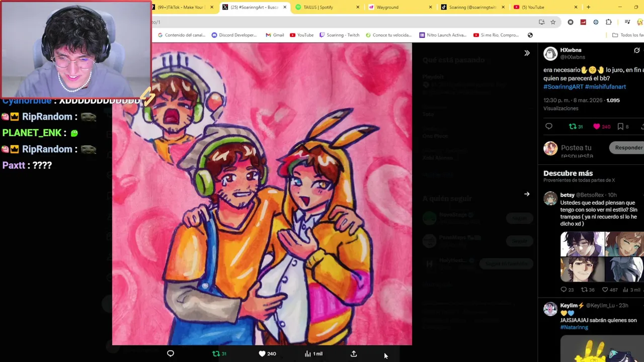Repost betsy post showing 36

[x=588, y=290]
